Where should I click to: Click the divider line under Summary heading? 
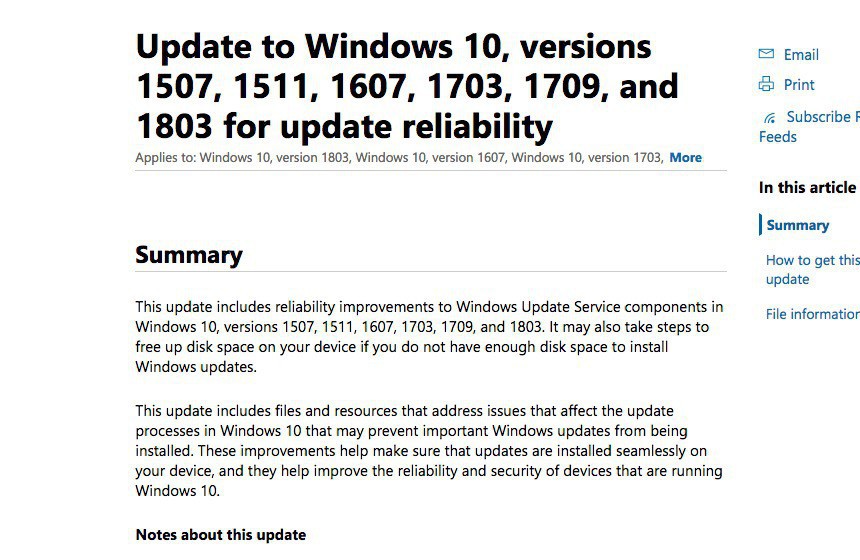(x=430, y=272)
